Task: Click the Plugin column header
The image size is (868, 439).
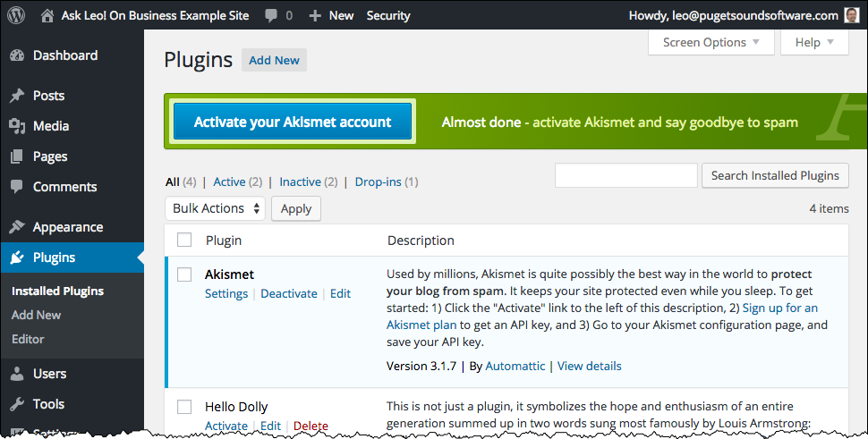Action: click(x=224, y=241)
